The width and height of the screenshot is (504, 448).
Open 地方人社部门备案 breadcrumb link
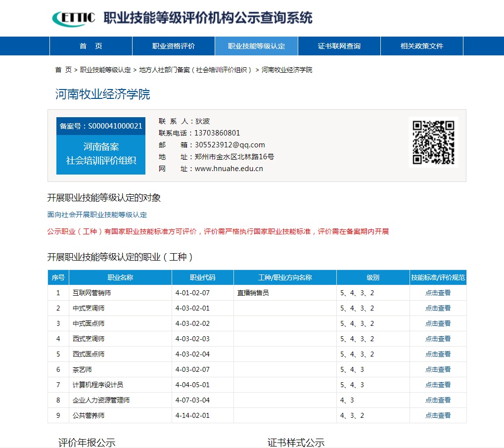click(x=196, y=70)
